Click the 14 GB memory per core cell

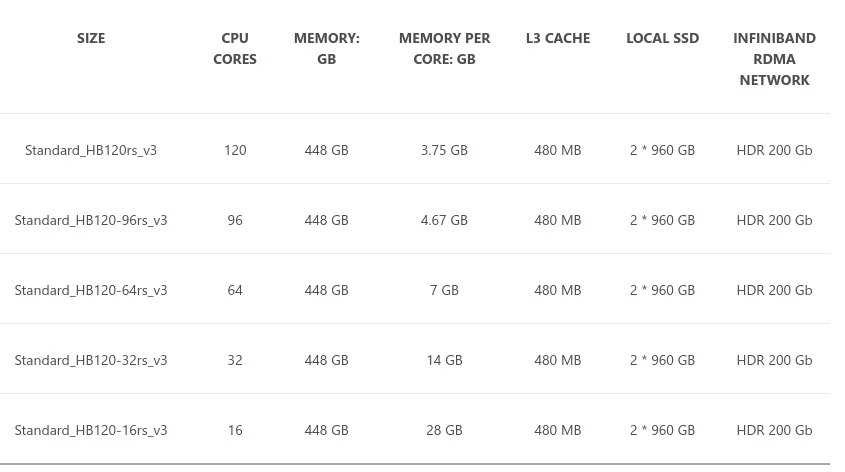point(444,360)
